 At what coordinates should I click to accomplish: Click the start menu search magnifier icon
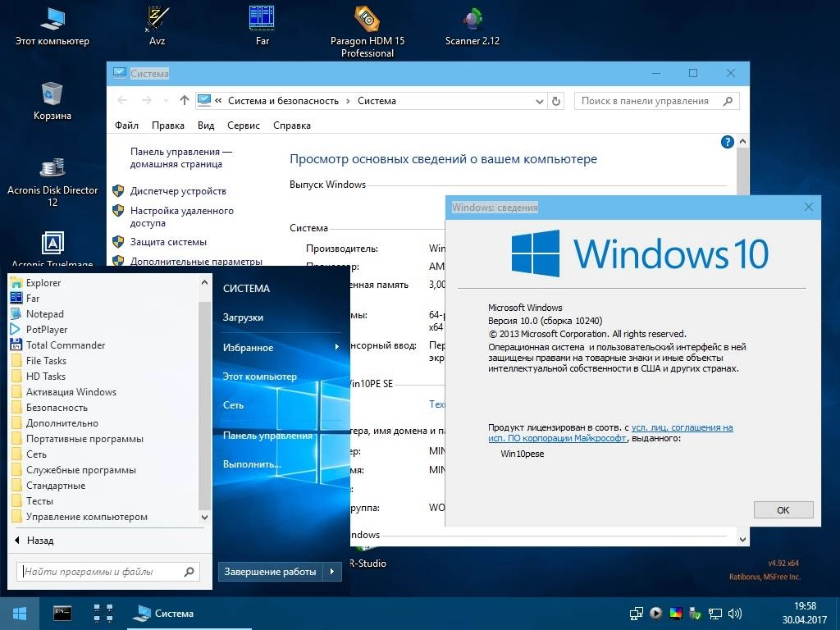click(189, 572)
